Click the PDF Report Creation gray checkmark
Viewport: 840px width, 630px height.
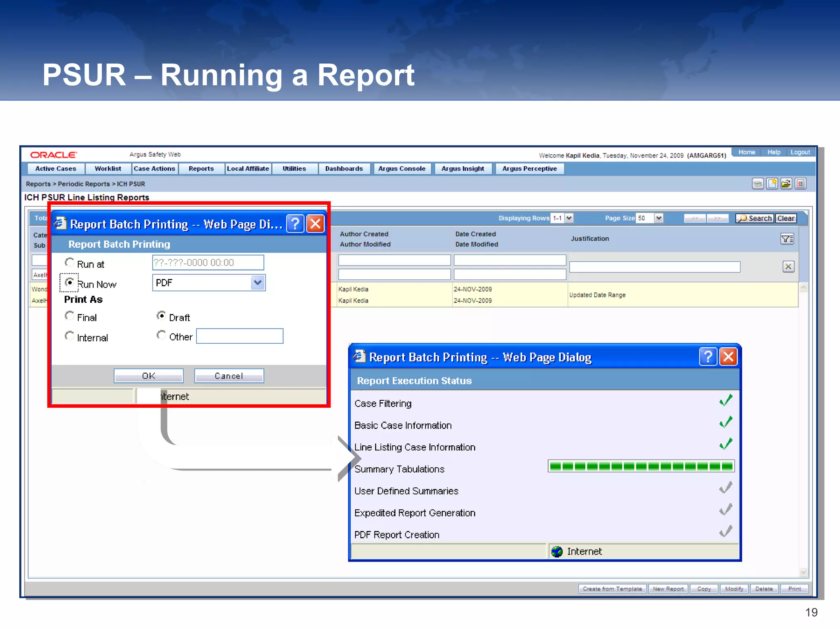pos(726,532)
